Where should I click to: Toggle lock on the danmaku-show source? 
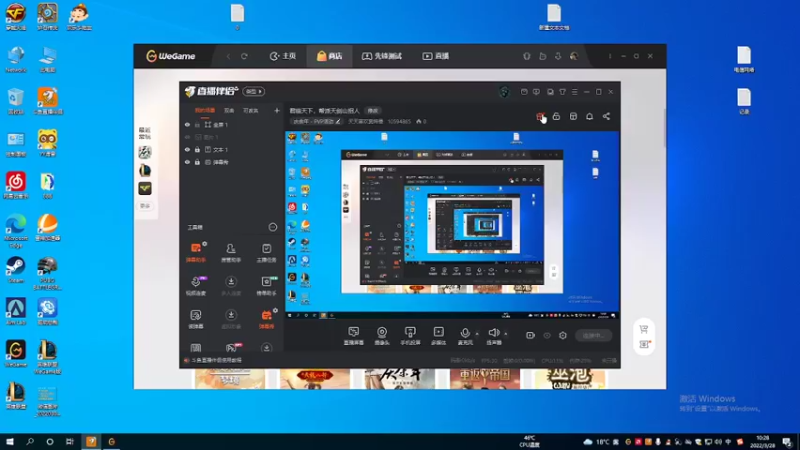[197, 162]
